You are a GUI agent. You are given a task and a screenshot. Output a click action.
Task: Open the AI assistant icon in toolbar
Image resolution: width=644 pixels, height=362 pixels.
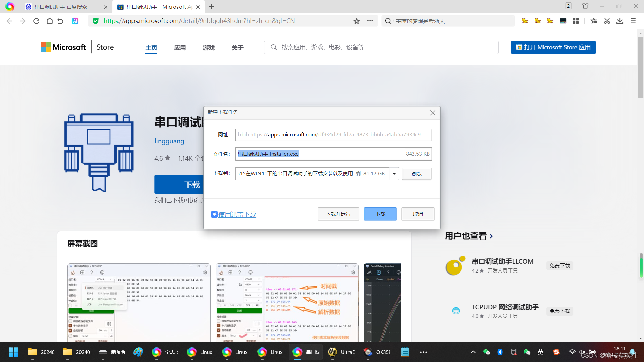click(x=75, y=21)
